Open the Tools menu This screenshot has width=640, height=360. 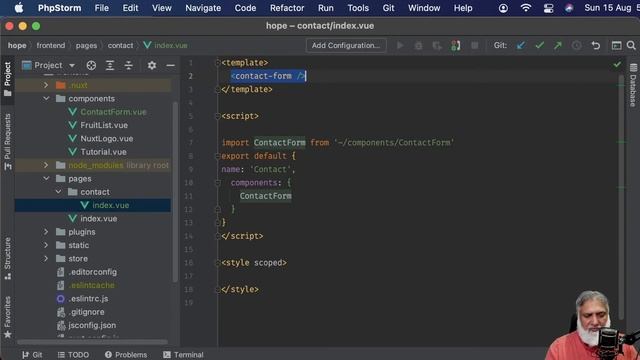(358, 8)
